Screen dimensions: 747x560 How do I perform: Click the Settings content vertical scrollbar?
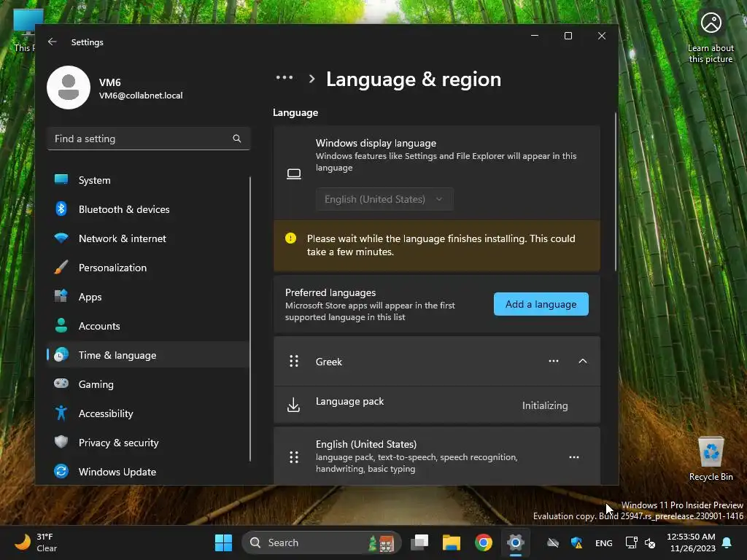point(615,192)
